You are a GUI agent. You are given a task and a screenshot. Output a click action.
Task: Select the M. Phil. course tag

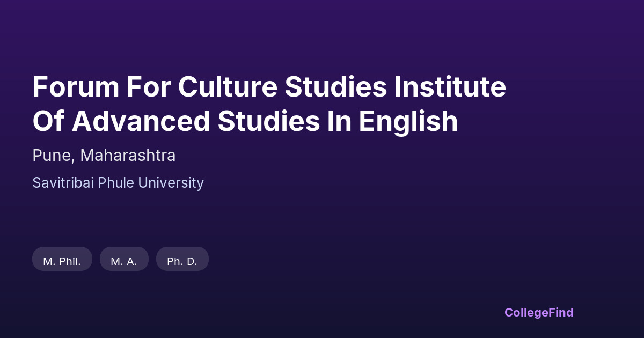62,261
